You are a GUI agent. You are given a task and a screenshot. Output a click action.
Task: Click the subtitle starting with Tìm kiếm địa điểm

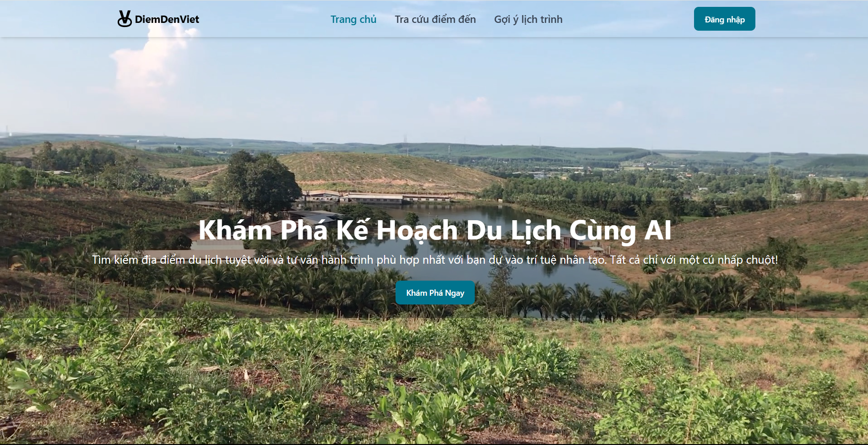click(x=434, y=260)
